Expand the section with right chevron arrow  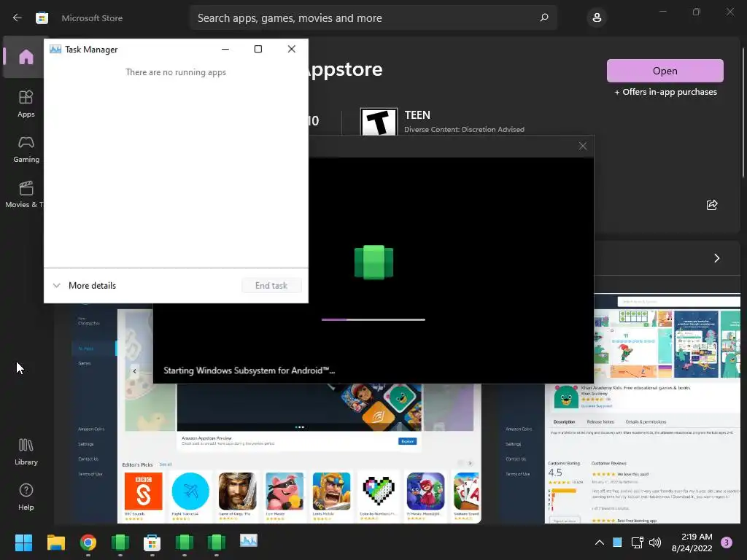716,258
